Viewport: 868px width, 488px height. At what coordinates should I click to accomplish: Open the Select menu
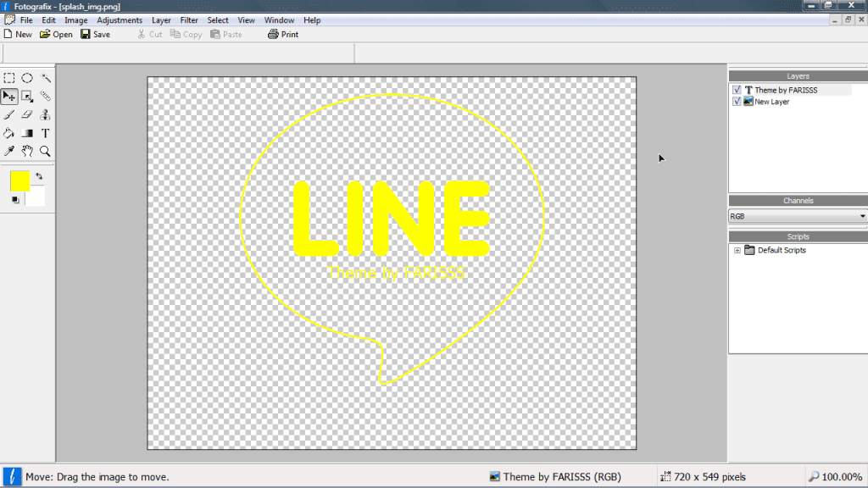(218, 20)
